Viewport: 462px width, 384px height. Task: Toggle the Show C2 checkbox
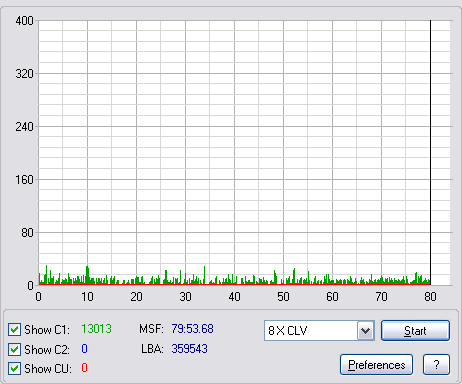[x=14, y=349]
